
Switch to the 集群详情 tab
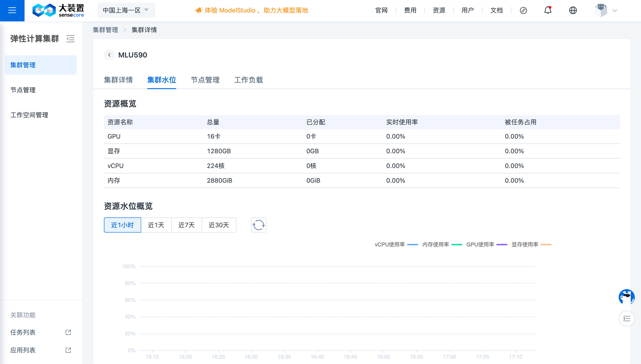point(118,80)
